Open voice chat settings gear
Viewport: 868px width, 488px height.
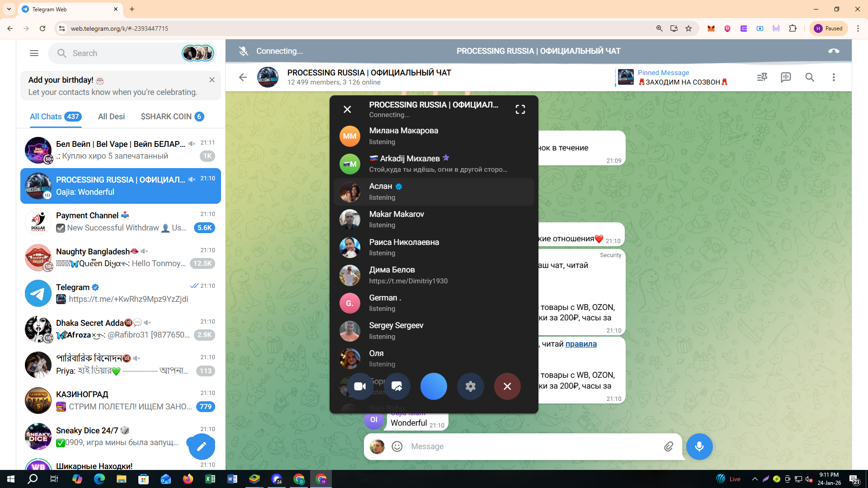click(470, 386)
